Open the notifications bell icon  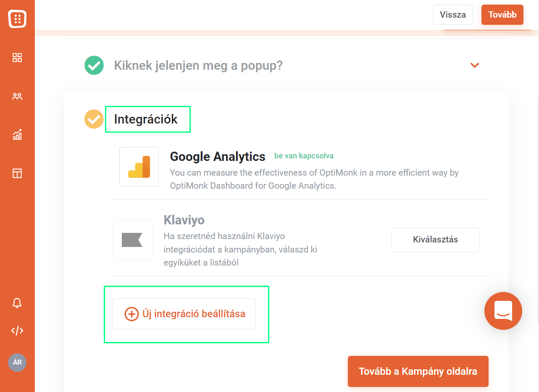pos(17,303)
